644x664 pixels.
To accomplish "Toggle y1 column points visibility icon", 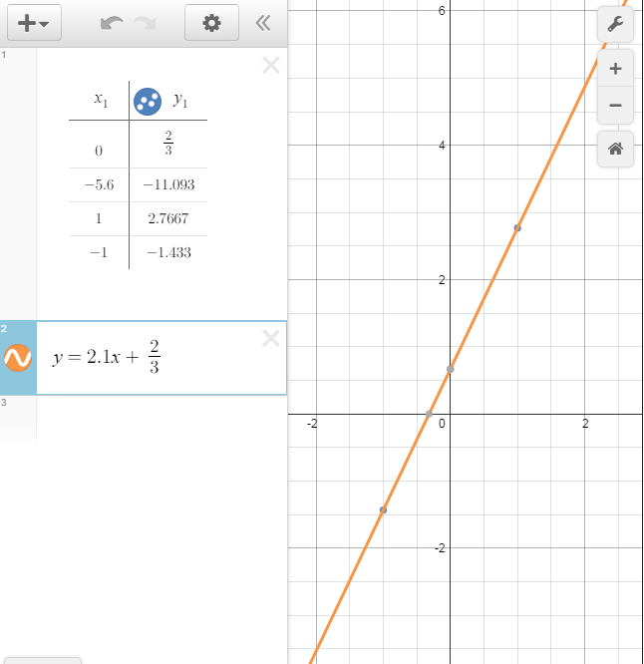I will [148, 102].
